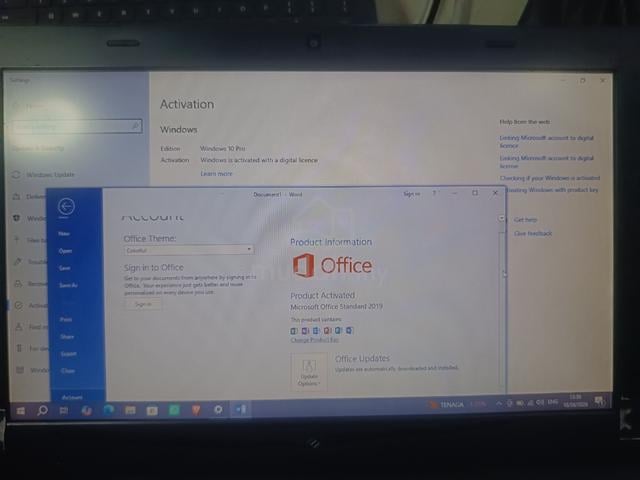Click scroll-up arrow in Word Account pane

coord(502,219)
